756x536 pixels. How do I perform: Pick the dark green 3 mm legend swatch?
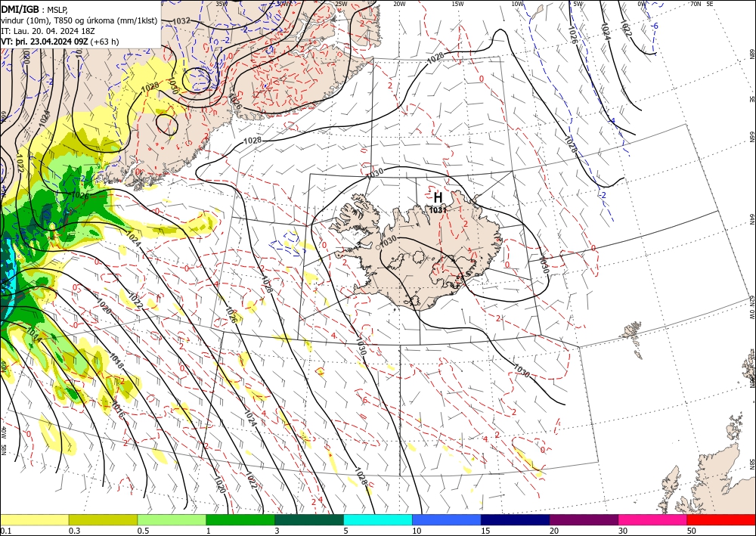(309, 519)
